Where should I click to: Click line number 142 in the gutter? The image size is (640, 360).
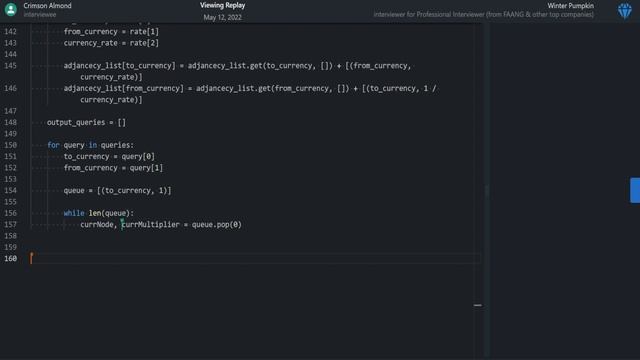[x=10, y=31]
